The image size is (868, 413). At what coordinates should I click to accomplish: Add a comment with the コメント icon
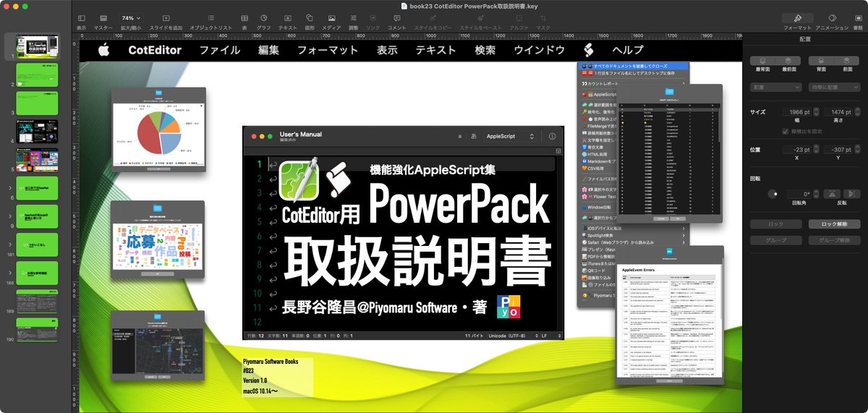(x=396, y=17)
